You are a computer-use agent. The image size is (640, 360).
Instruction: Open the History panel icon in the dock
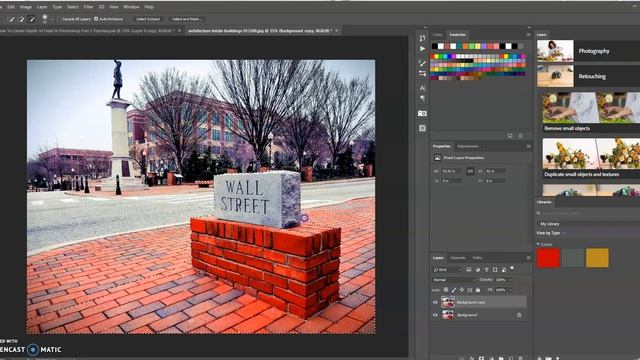[x=422, y=38]
